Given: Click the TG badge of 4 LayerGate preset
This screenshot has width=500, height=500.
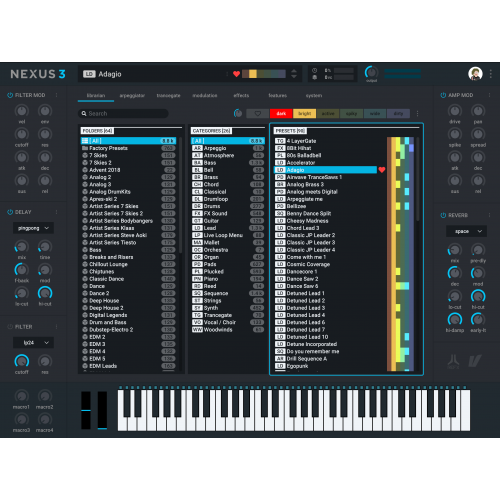Looking at the screenshot, I should 280,141.
